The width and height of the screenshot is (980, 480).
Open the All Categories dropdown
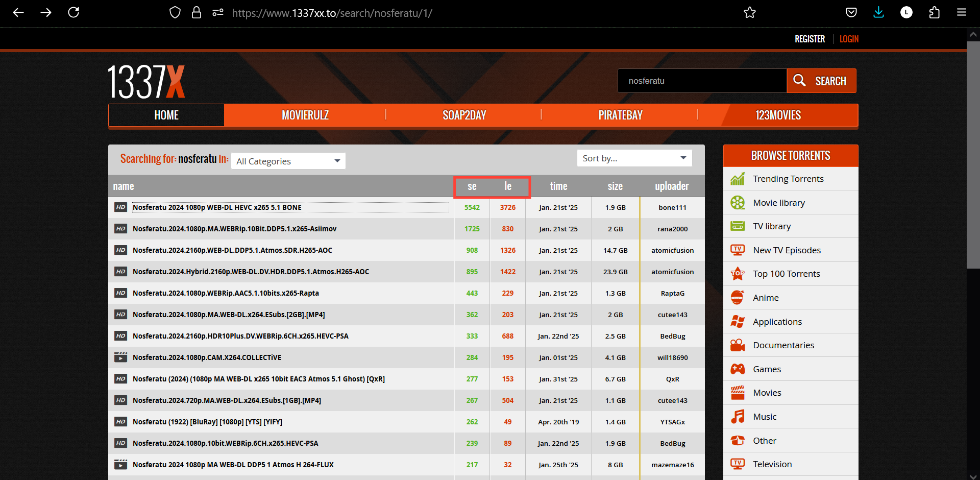coord(288,161)
